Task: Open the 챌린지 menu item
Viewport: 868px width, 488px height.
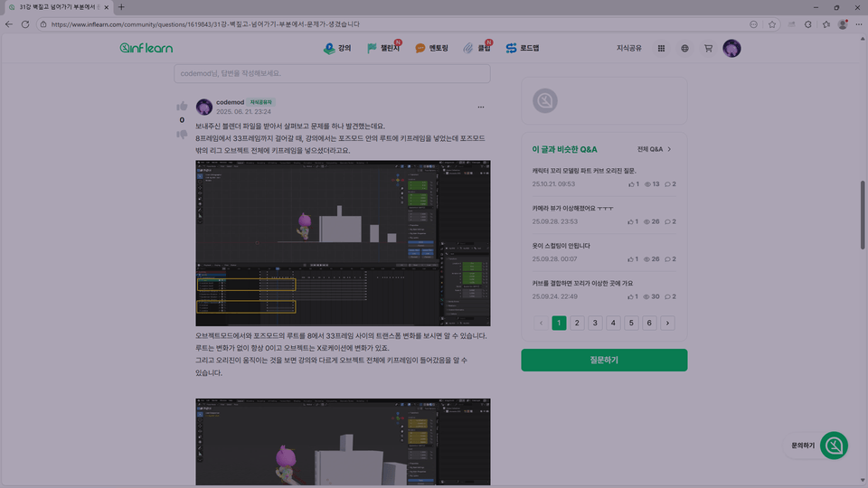Action: 383,48
